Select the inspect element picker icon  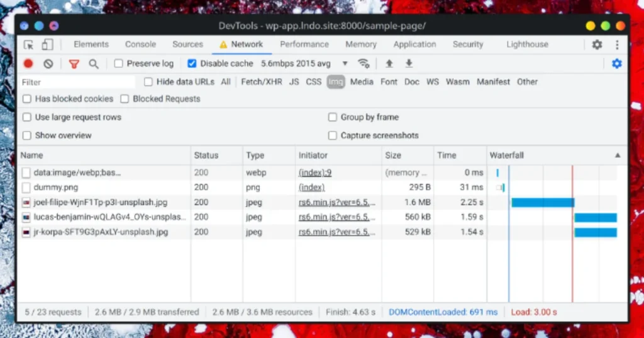coord(28,45)
